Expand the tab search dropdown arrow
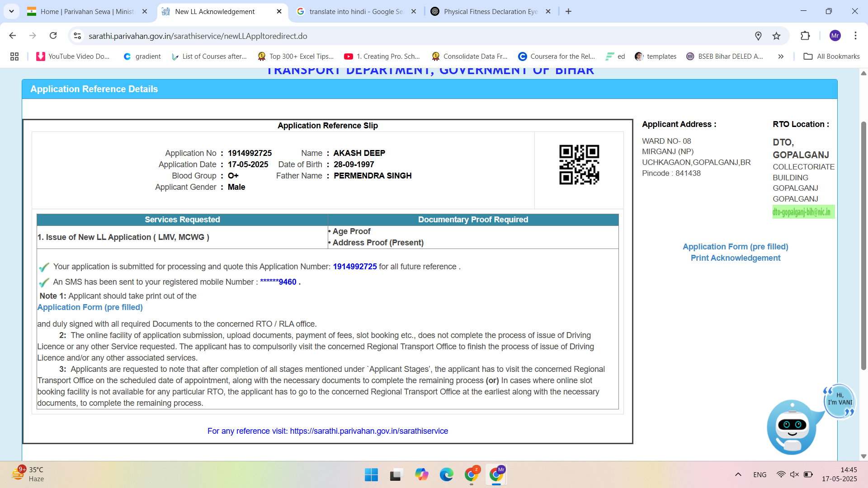 click(11, 11)
